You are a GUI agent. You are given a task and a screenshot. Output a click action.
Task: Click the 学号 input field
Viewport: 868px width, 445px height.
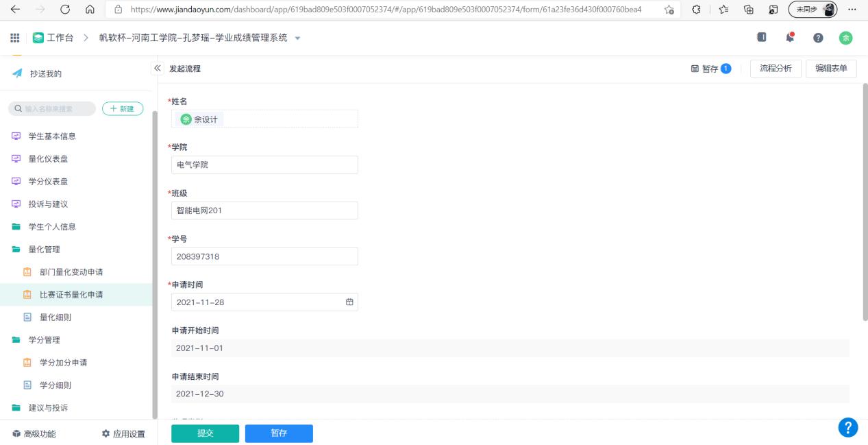click(x=264, y=256)
